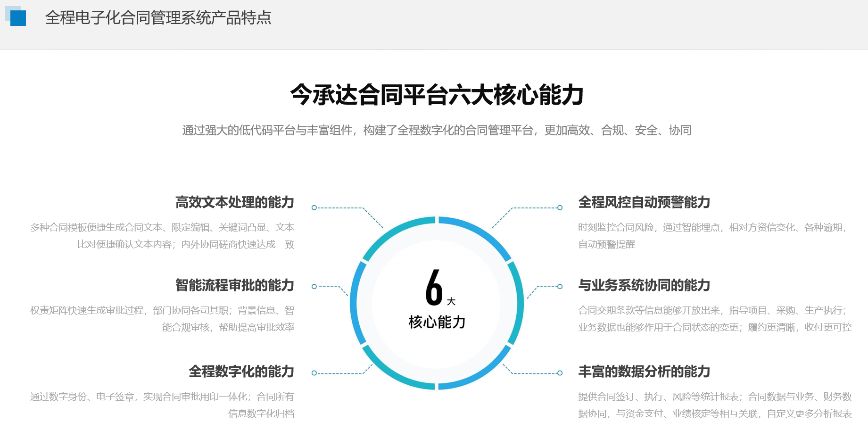
Task: Click connector dot beside 全程数字化的能力
Action: coord(314,373)
